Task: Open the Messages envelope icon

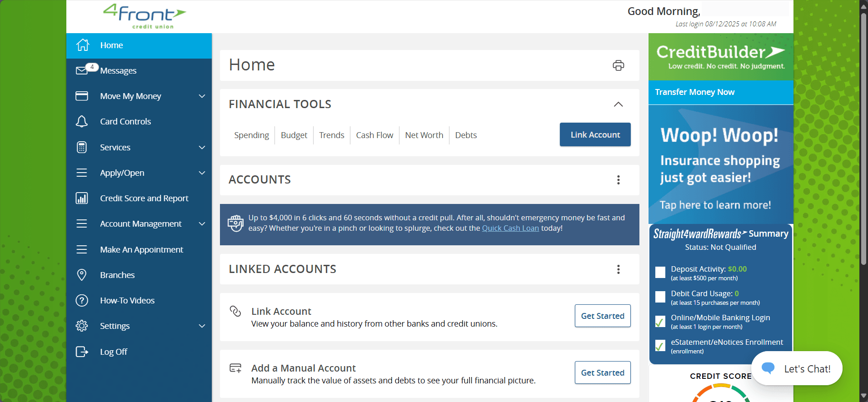Action: click(x=82, y=70)
